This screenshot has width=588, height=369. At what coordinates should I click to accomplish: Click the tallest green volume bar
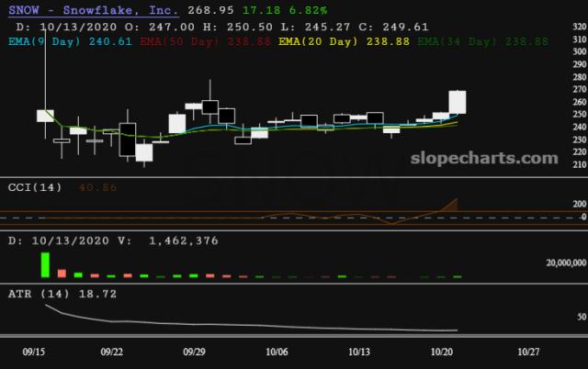coord(44,264)
